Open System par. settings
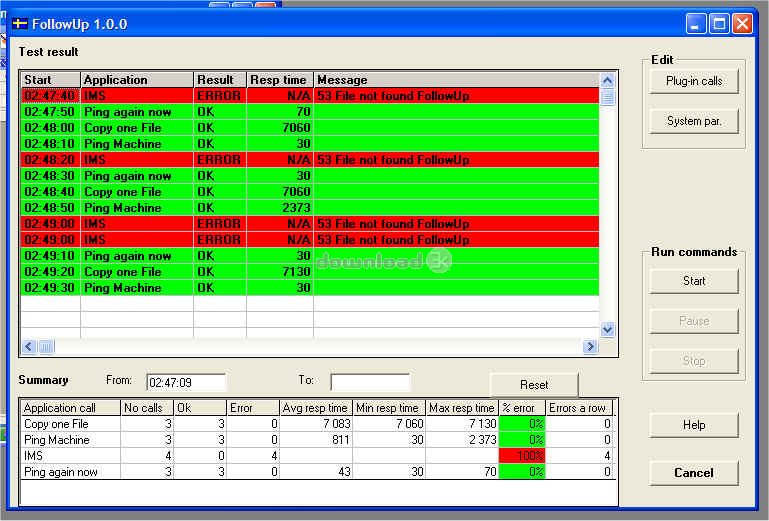 point(694,121)
